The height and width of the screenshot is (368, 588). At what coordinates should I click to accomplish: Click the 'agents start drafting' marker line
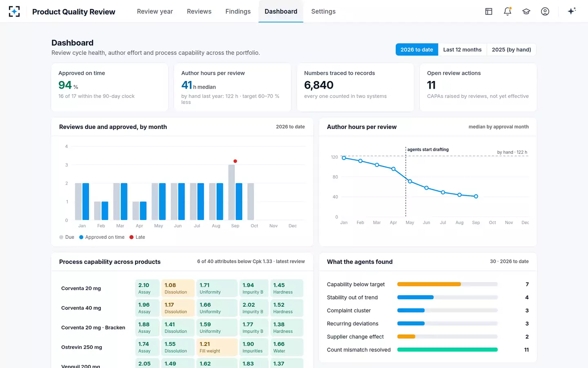(x=406, y=182)
